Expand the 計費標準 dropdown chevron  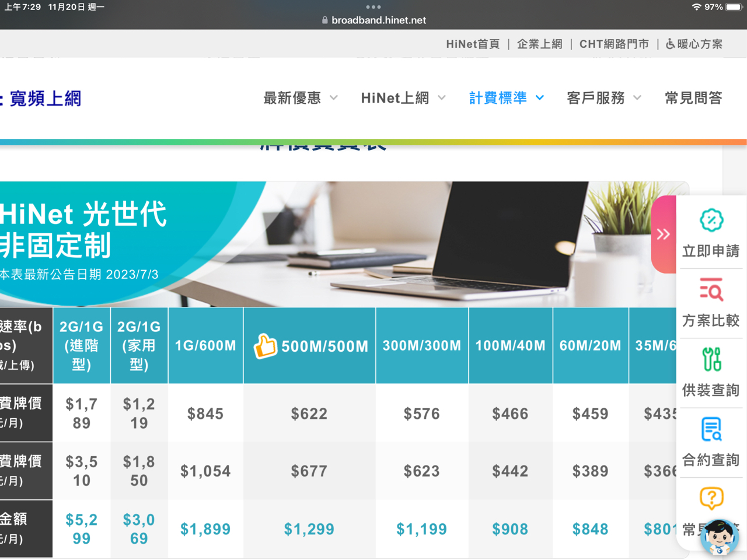coord(540,98)
